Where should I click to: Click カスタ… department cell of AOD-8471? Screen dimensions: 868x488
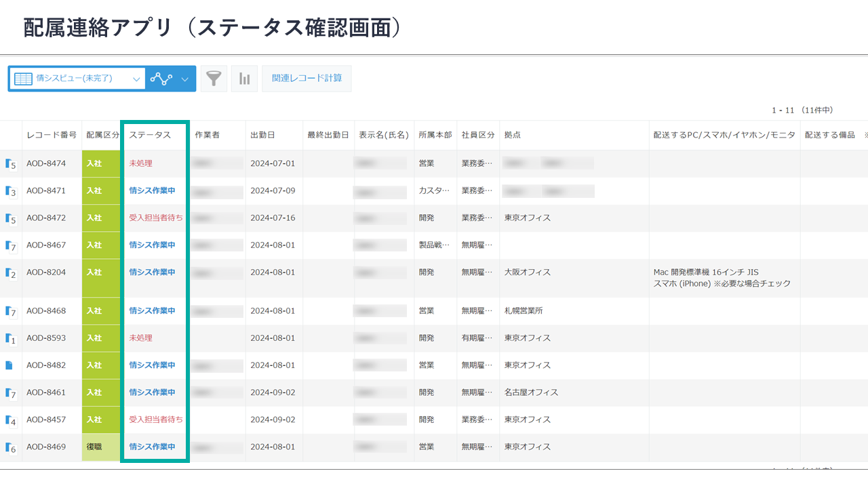coord(434,191)
